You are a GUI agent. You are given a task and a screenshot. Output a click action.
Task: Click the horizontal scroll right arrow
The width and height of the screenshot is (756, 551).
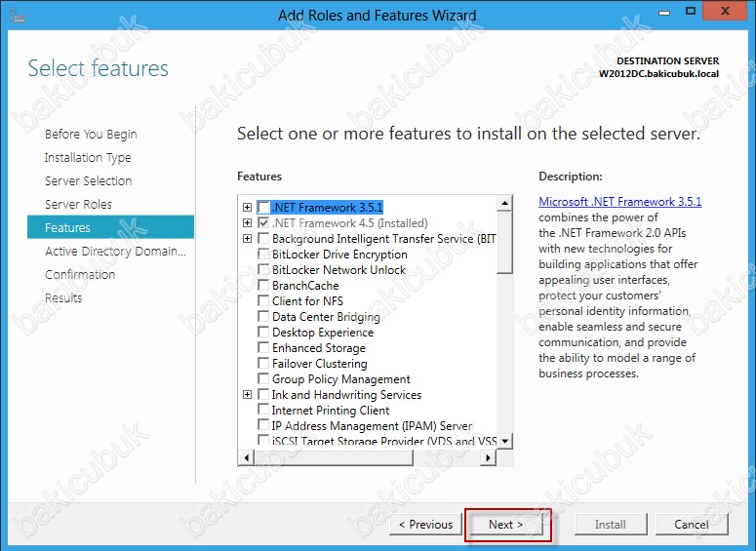(488, 457)
